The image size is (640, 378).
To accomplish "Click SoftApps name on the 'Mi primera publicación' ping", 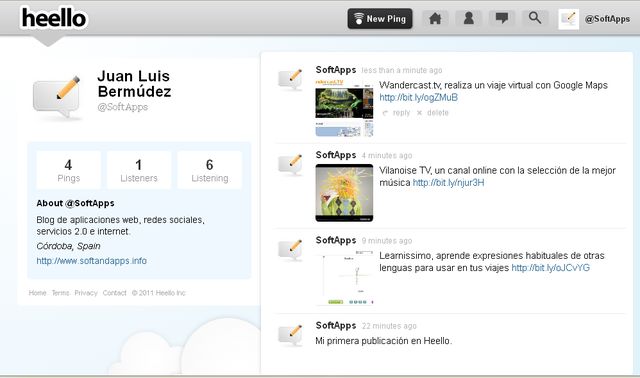I will [336, 326].
